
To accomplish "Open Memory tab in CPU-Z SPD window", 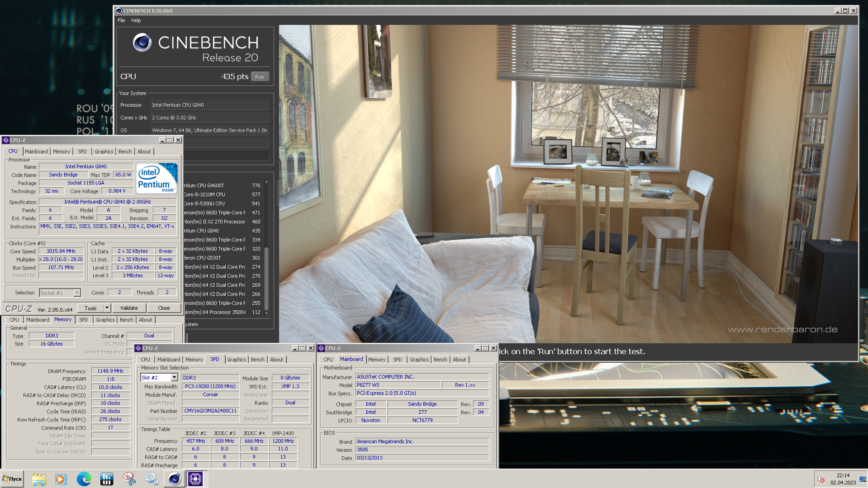I will click(194, 360).
